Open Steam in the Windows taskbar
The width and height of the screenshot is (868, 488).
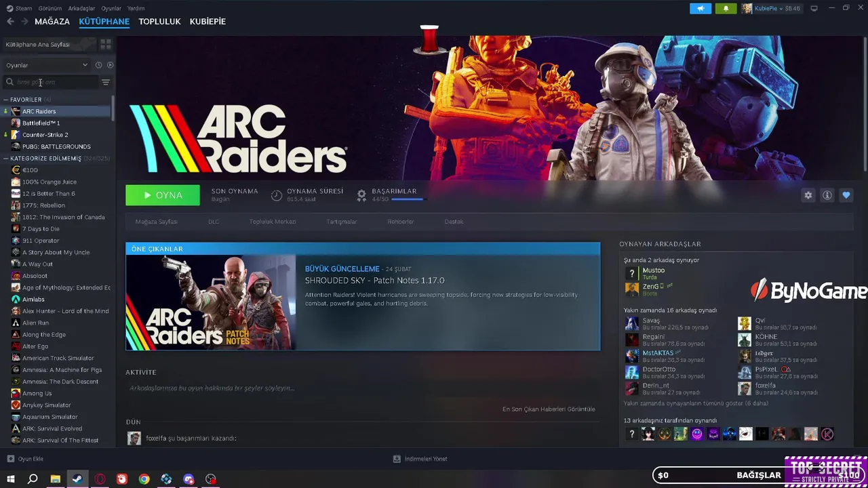[77, 479]
